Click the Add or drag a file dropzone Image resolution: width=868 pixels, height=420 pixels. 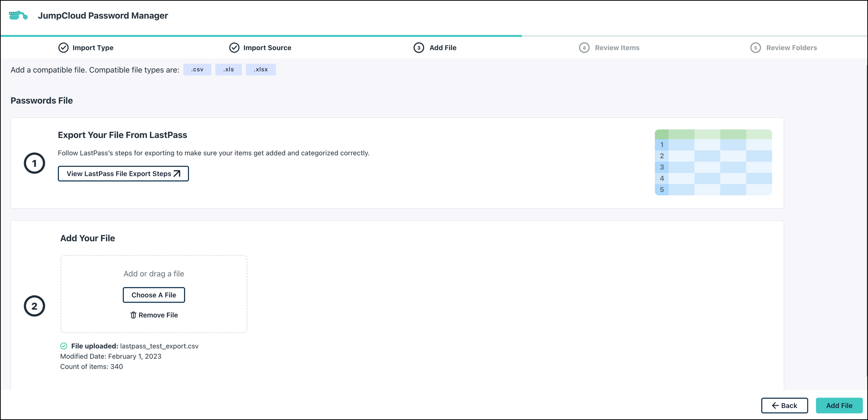coord(154,274)
